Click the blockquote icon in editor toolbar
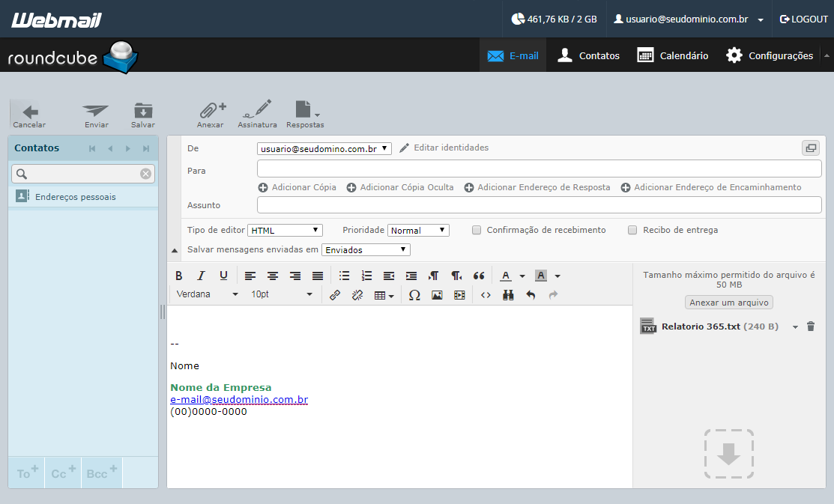Screen dimensions: 834x504 [x=479, y=276]
